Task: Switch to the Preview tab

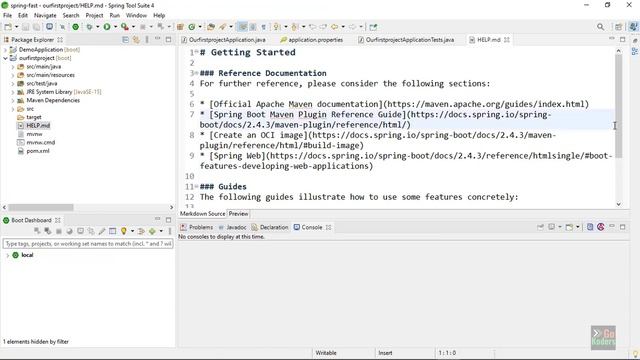Action: tap(238, 213)
